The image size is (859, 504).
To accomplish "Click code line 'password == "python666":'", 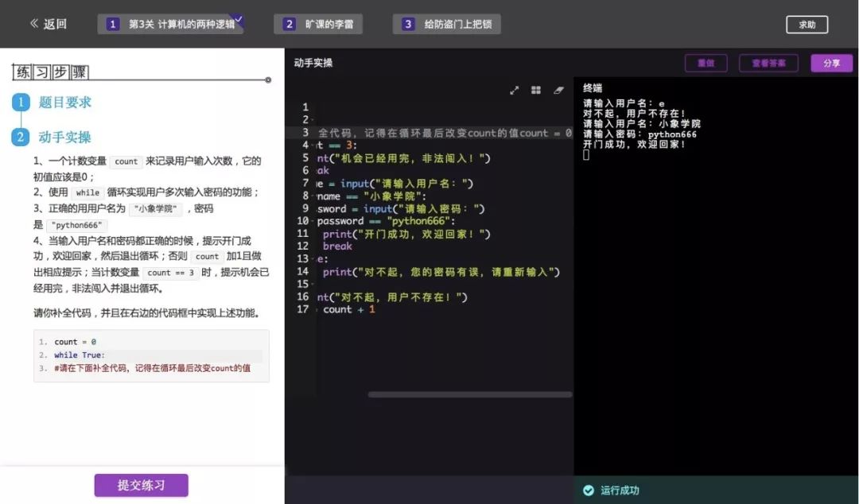I will [386, 221].
